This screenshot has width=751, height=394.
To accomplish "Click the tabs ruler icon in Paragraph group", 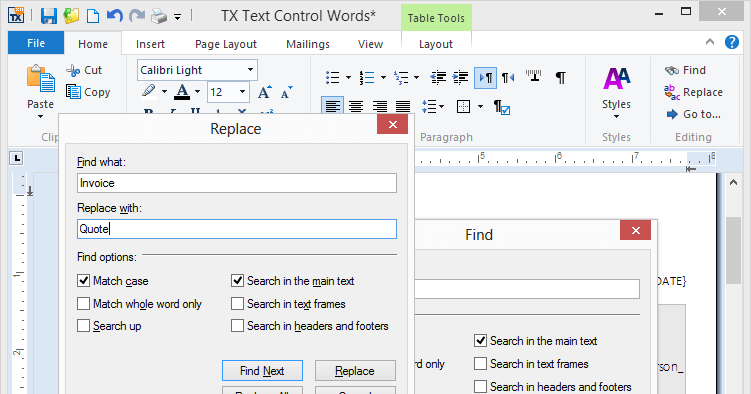I will [x=533, y=77].
